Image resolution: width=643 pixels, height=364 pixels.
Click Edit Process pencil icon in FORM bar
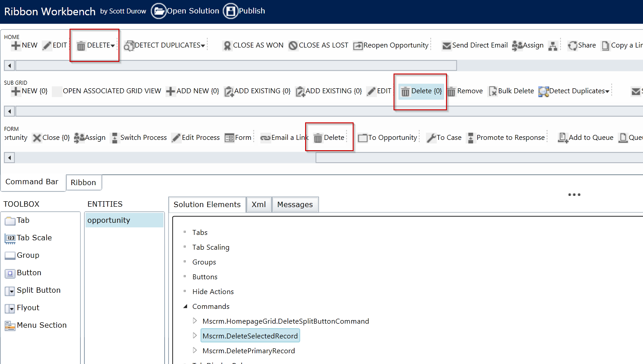pos(176,138)
